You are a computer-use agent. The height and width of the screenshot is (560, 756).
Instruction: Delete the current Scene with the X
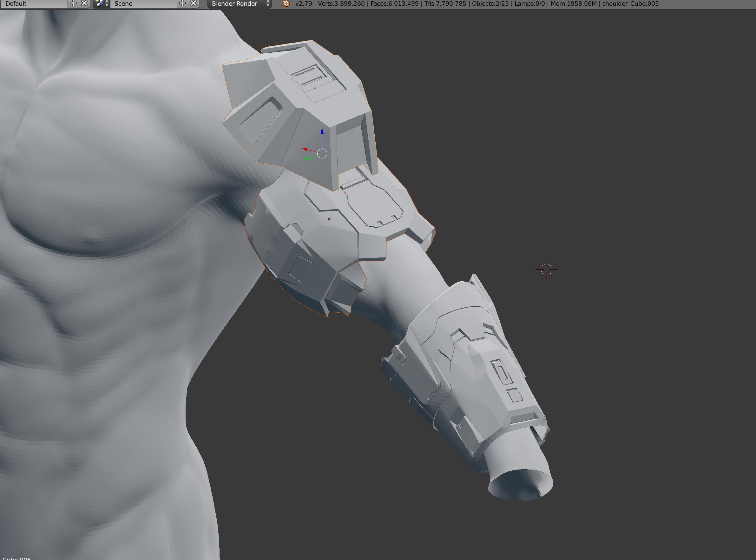[194, 4]
